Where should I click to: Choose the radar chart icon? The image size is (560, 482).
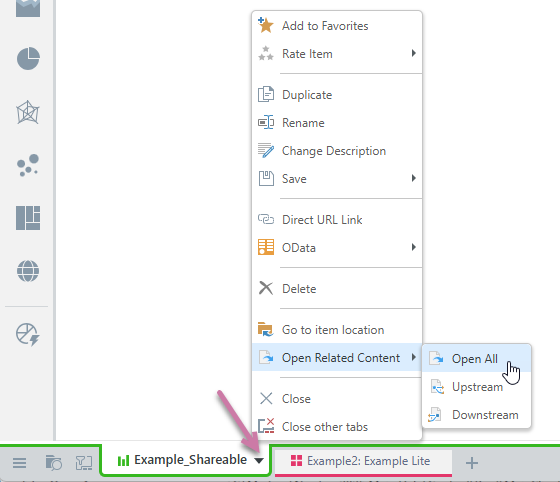[28, 112]
